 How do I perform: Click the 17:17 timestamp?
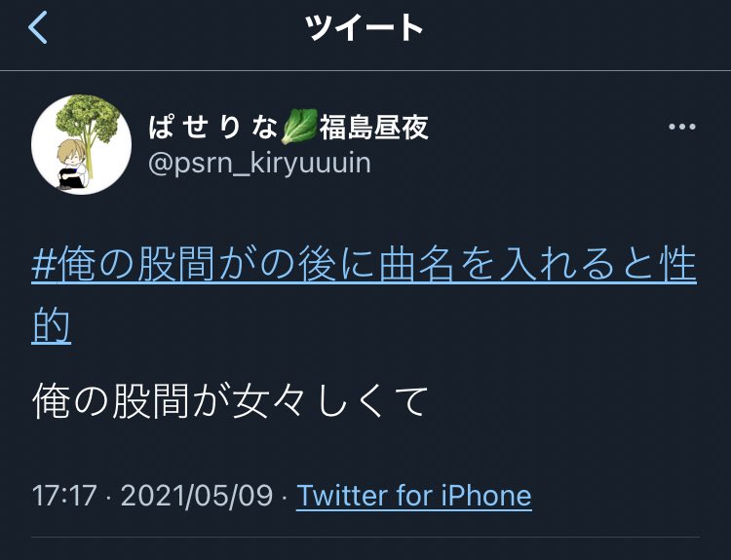[x=64, y=496]
